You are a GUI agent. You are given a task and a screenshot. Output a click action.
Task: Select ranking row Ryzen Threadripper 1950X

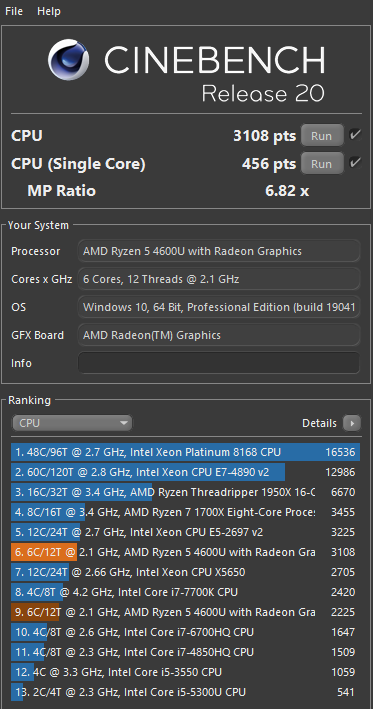185,492
